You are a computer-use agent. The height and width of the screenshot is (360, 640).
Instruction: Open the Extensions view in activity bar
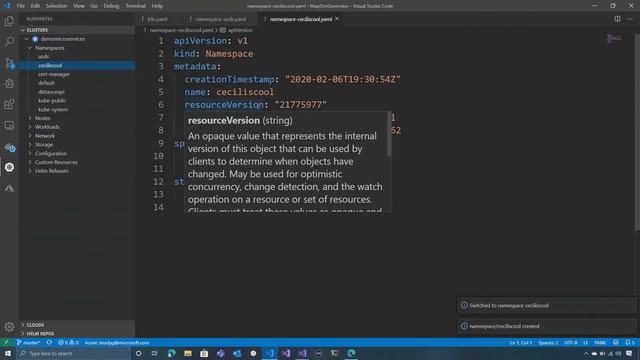tap(9, 104)
